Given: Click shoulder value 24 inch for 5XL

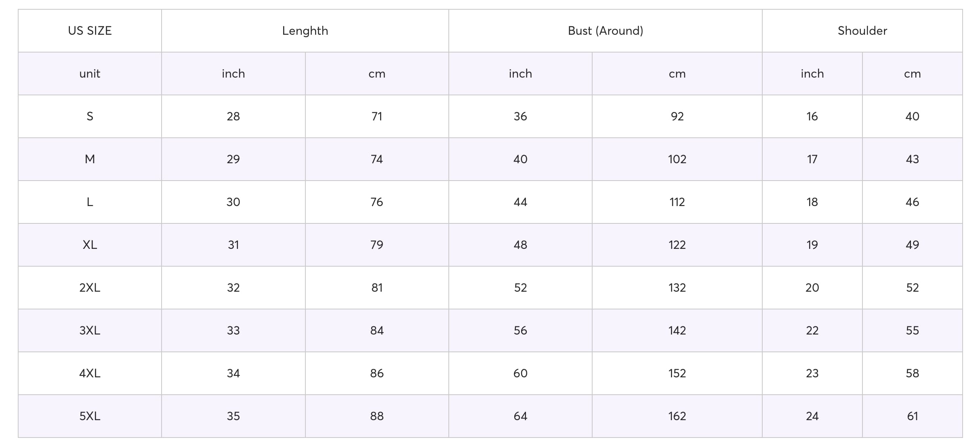Looking at the screenshot, I should pos(812,416).
